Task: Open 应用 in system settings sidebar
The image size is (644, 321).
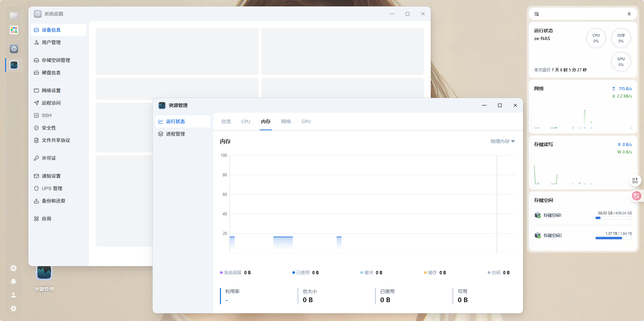Action: click(x=59, y=219)
